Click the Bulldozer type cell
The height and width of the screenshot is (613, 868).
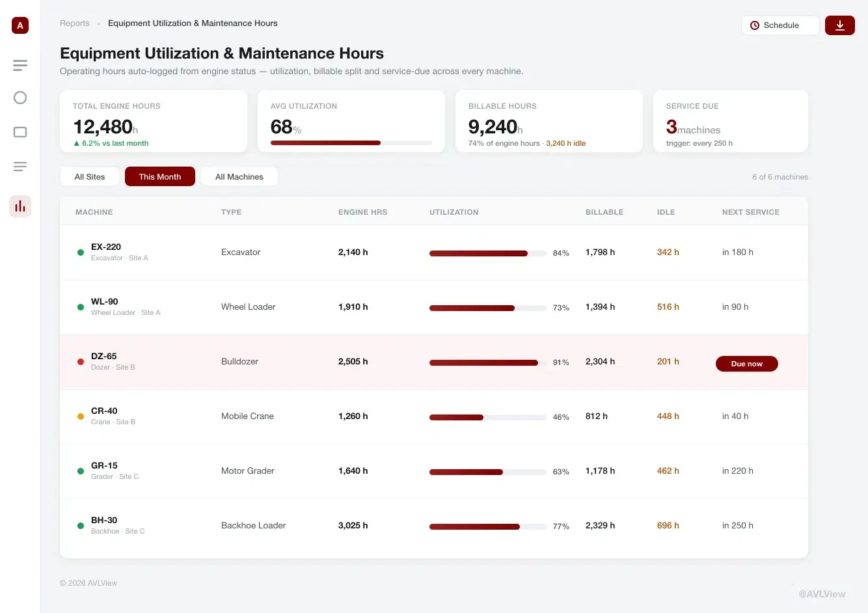239,361
